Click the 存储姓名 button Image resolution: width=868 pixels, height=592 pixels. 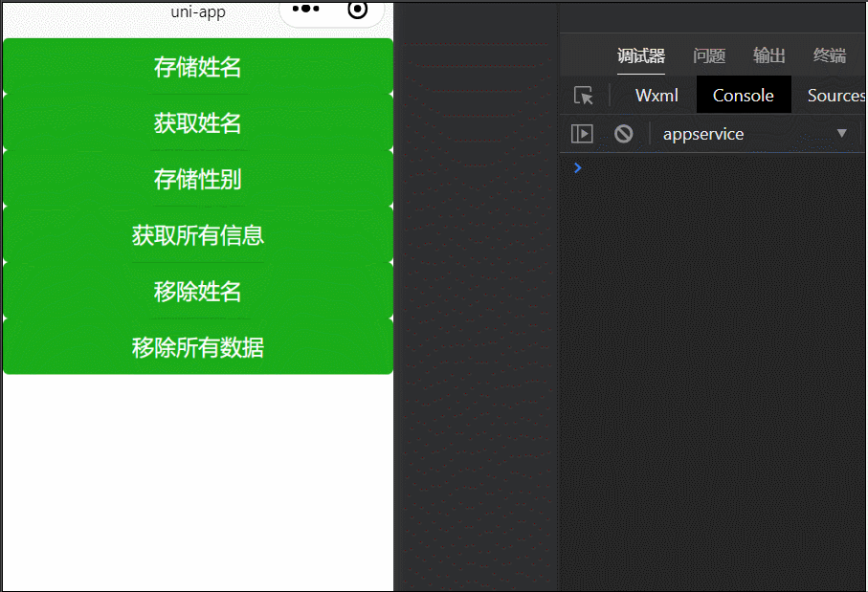tap(197, 67)
